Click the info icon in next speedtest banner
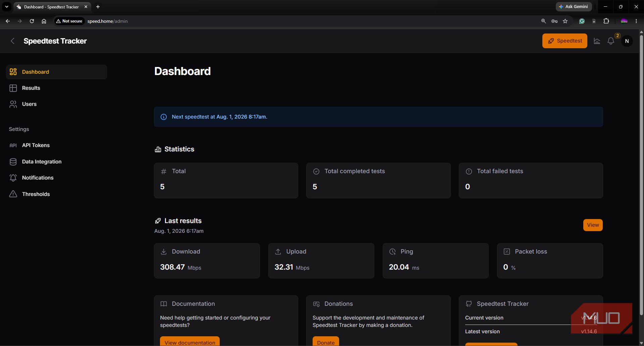Viewport: 644px width, 346px height. pyautogui.click(x=164, y=117)
